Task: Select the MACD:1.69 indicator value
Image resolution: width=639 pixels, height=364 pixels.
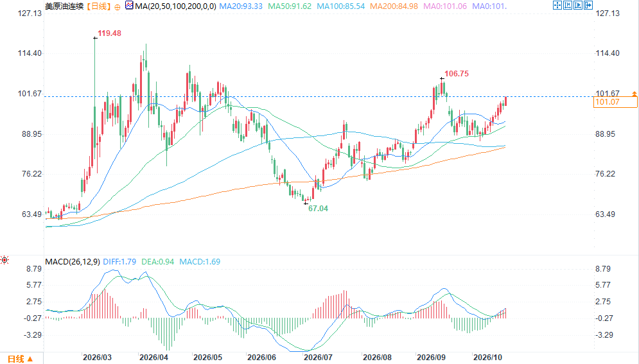Action: [200, 262]
